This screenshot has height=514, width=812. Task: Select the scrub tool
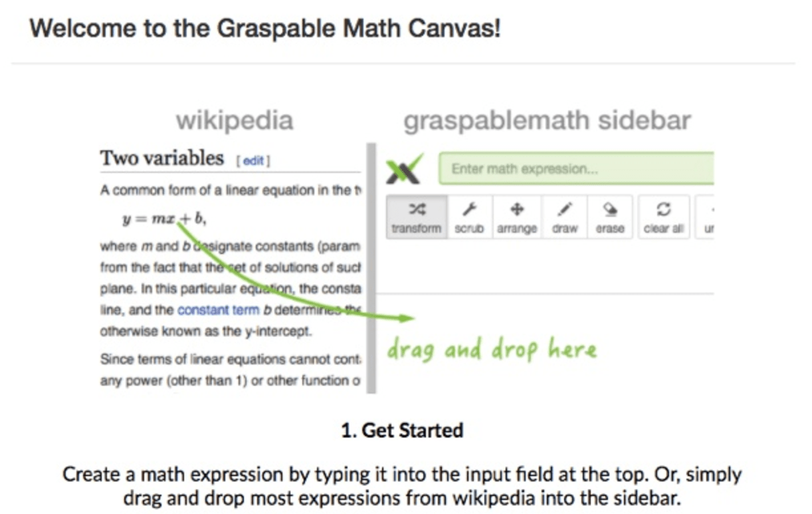pos(470,216)
